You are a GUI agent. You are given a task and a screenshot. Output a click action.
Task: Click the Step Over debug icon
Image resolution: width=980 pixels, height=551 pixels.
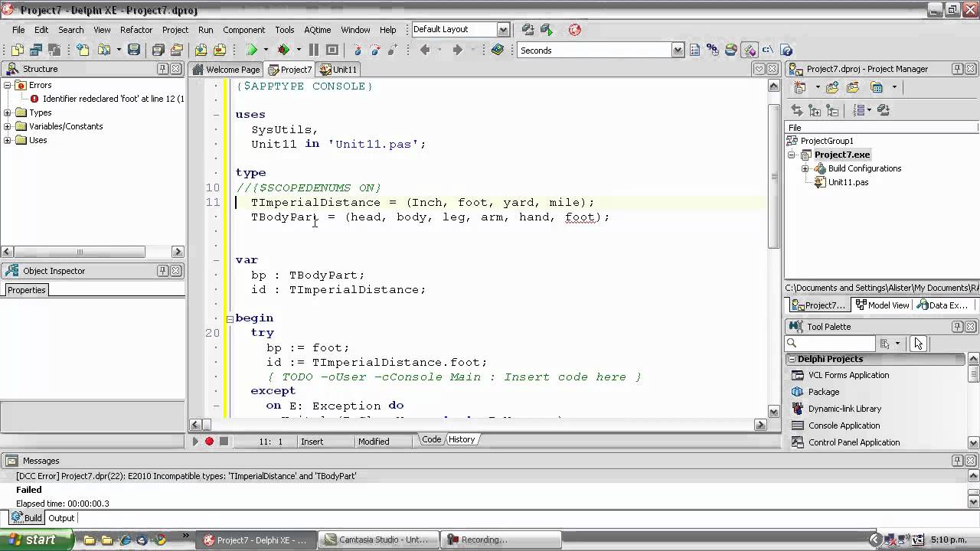pos(375,50)
